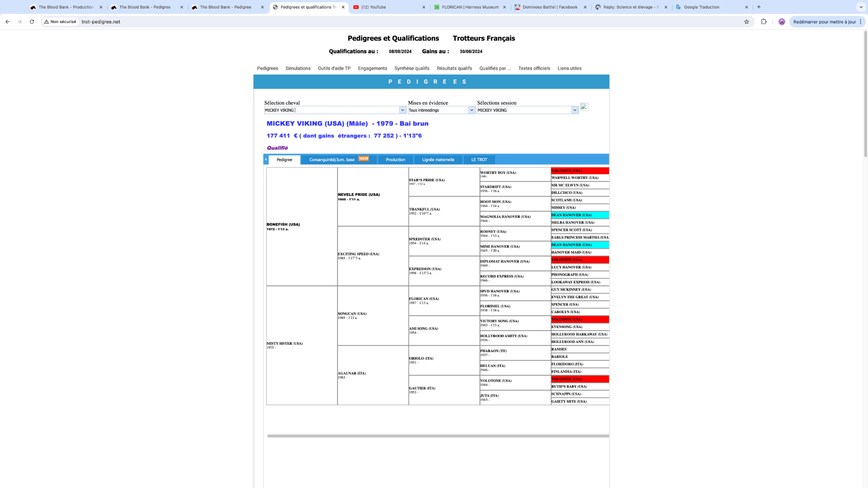Open the Lignée maternelle tab
The height and width of the screenshot is (488, 868).
[x=438, y=160]
